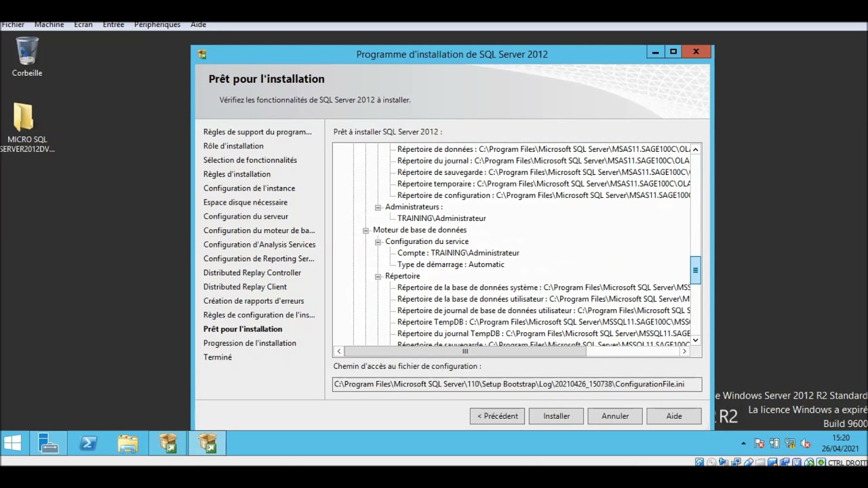Screen dimensions: 868x488
Task: Select the Répertoire de configuration row
Action: 544,195
